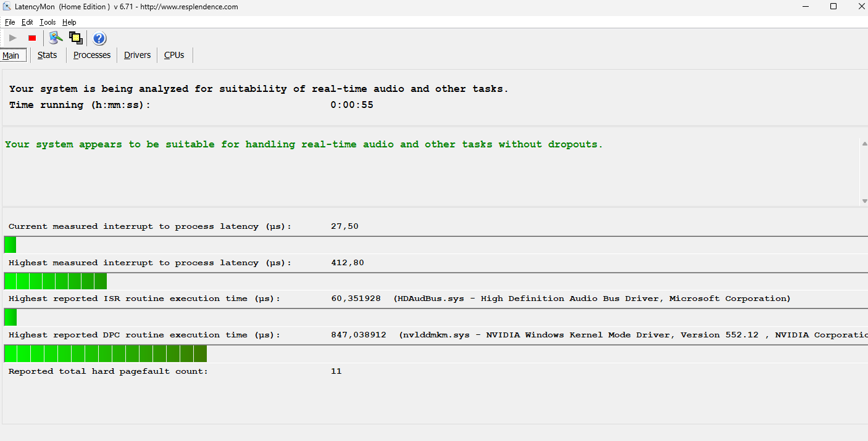The height and width of the screenshot is (441, 868).
Task: Switch to the Main tab
Action: tap(11, 55)
